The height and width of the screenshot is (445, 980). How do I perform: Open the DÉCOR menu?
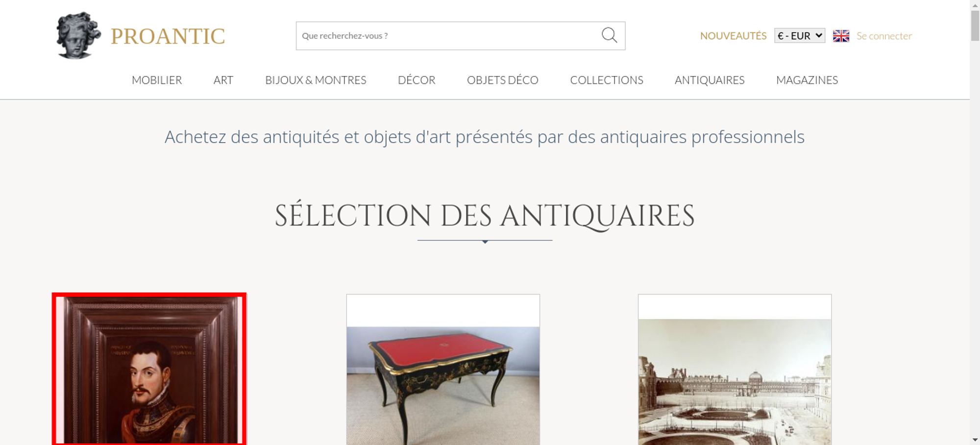coord(416,80)
